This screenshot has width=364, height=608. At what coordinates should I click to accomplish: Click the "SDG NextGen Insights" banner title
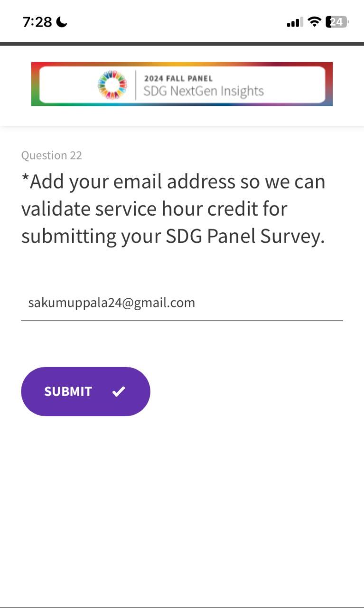[203, 91]
